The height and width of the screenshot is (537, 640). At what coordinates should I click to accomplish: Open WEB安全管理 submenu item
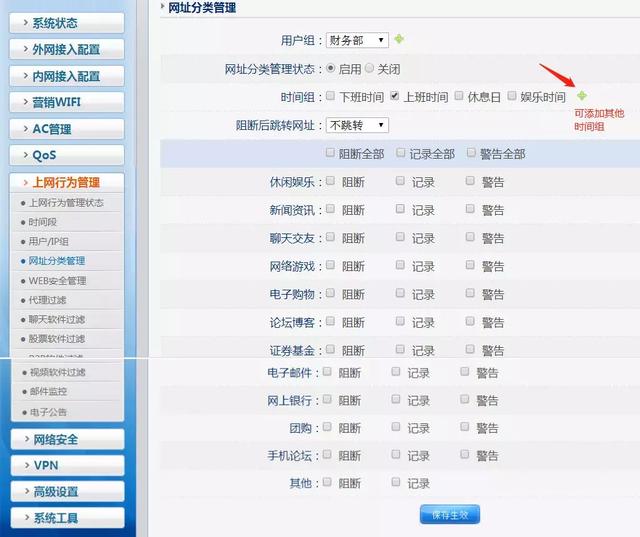[x=57, y=281]
